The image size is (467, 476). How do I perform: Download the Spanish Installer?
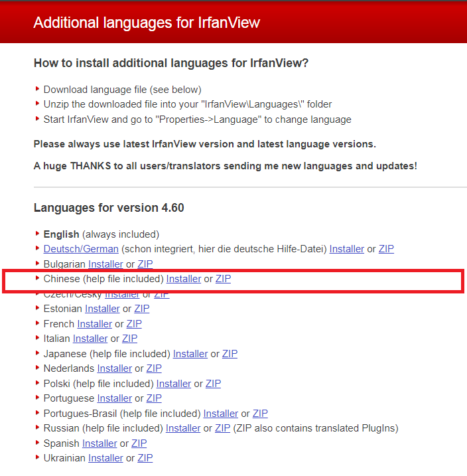pos(100,443)
